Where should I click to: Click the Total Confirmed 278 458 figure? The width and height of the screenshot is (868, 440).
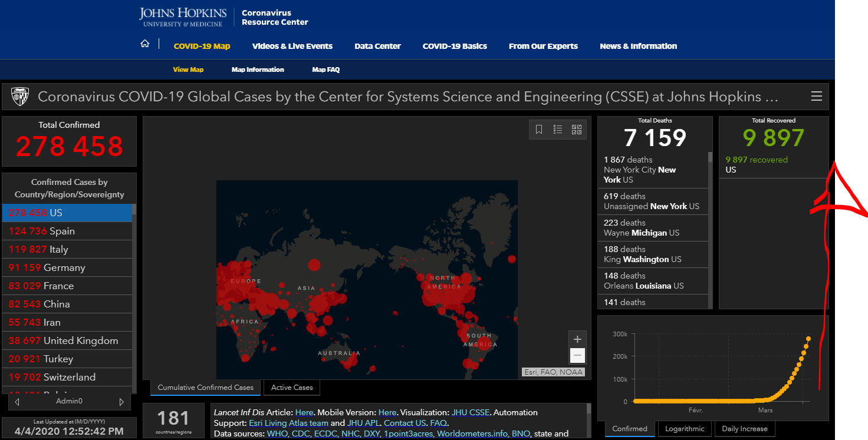(x=70, y=147)
